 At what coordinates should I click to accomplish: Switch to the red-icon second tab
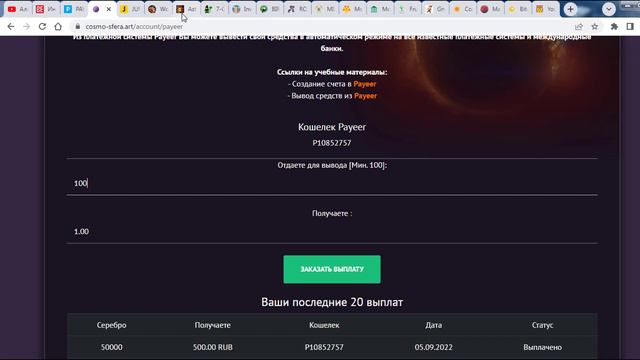coord(45,9)
